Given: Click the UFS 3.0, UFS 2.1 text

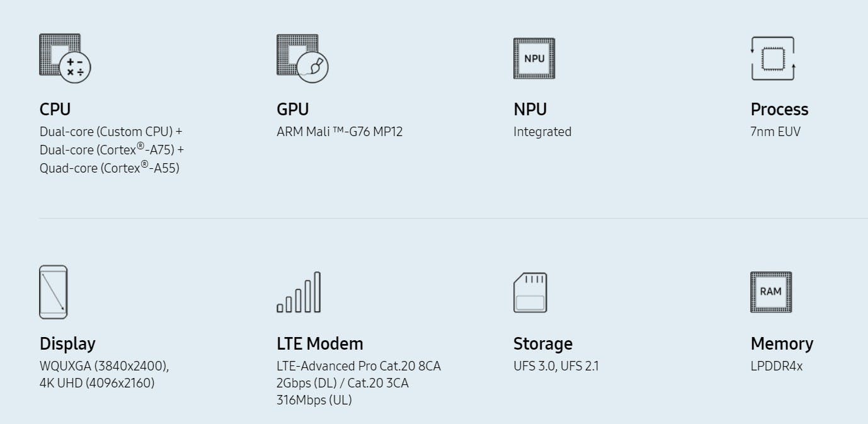Looking at the screenshot, I should tap(556, 366).
